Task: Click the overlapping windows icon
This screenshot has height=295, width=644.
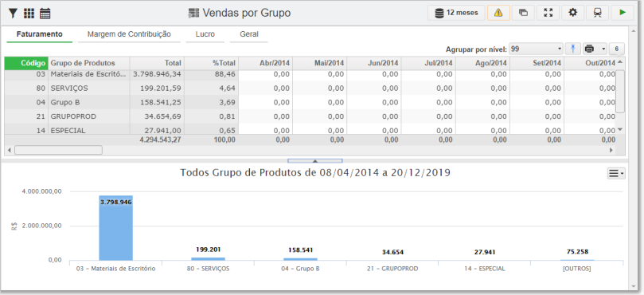Action: (523, 13)
